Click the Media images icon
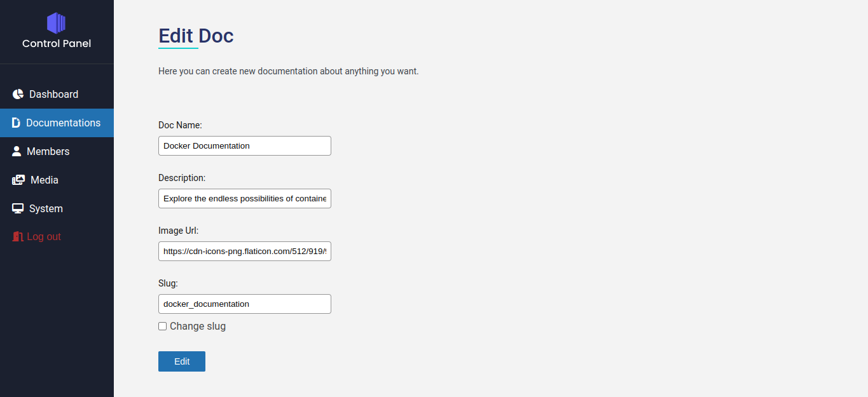 coord(18,180)
